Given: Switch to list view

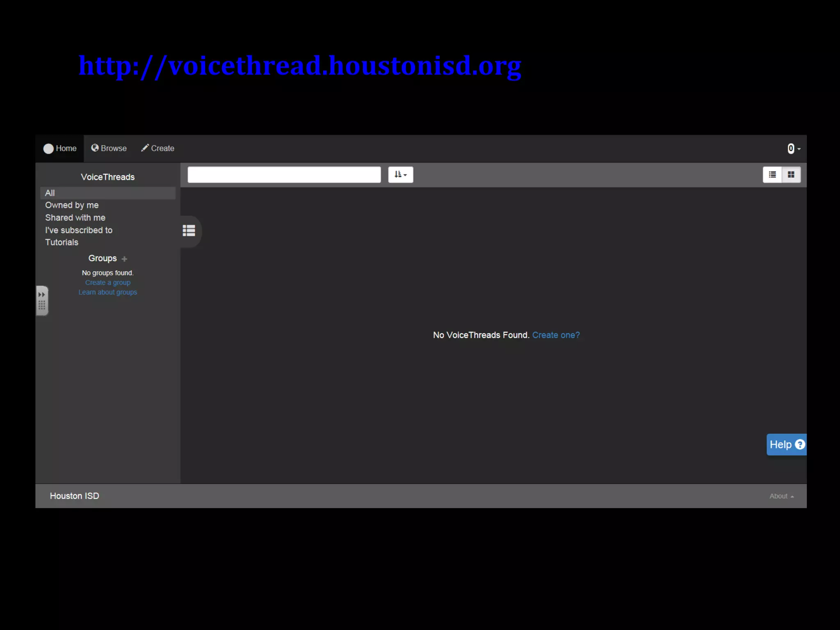Looking at the screenshot, I should (772, 175).
